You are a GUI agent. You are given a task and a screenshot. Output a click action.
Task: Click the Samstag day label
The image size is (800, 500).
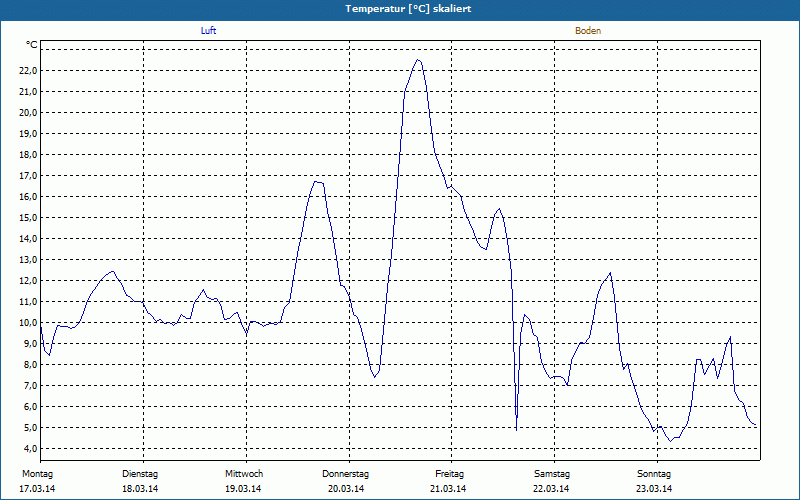(x=552, y=474)
